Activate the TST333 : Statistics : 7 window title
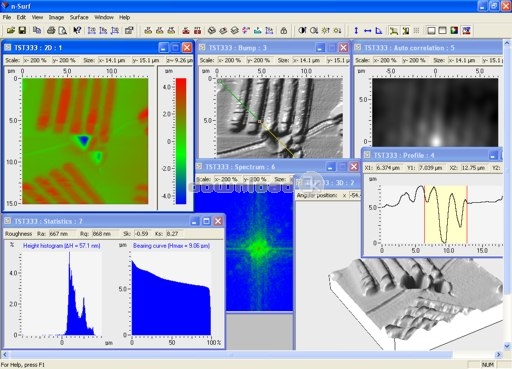512x369 pixels. tap(48, 221)
